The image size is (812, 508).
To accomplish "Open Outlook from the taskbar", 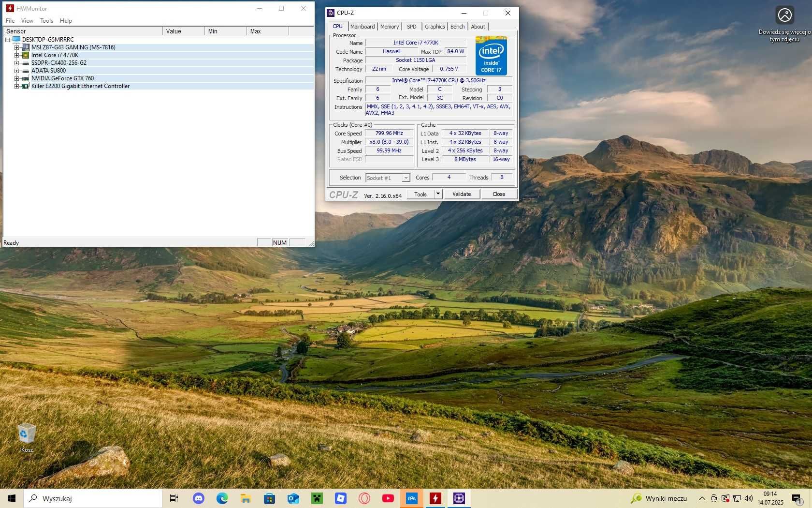I will pyautogui.click(x=293, y=498).
